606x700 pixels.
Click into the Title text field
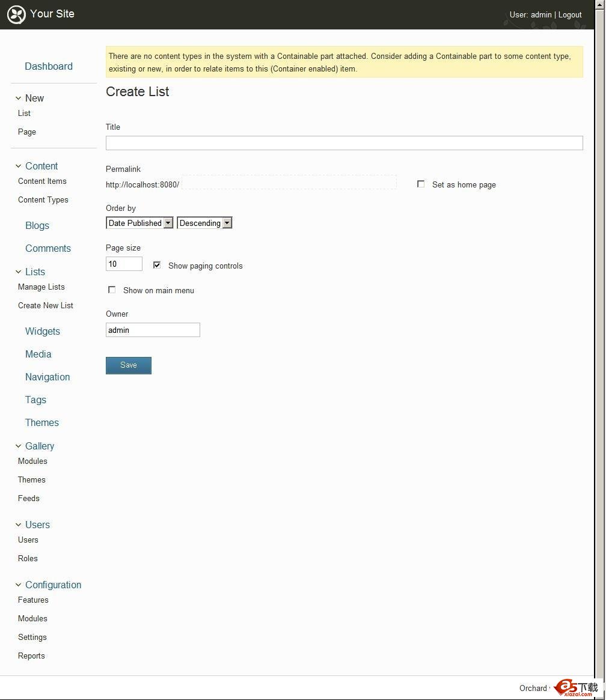point(344,143)
